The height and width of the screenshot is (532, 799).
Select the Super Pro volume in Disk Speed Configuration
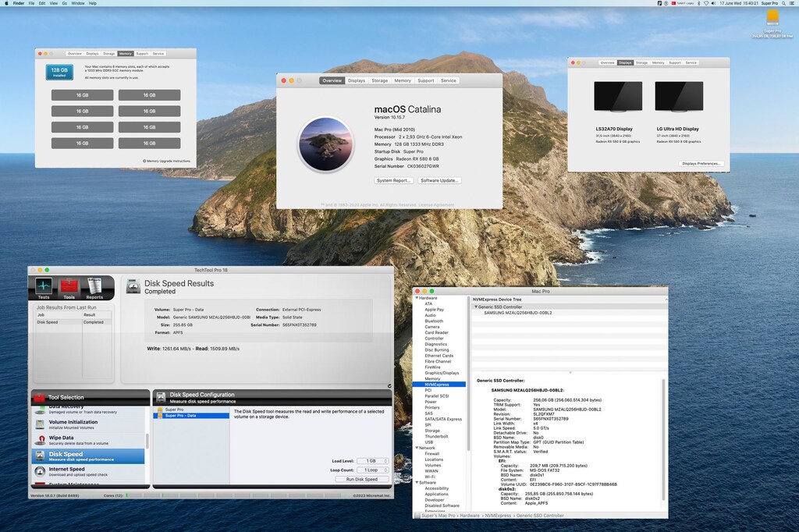191,410
